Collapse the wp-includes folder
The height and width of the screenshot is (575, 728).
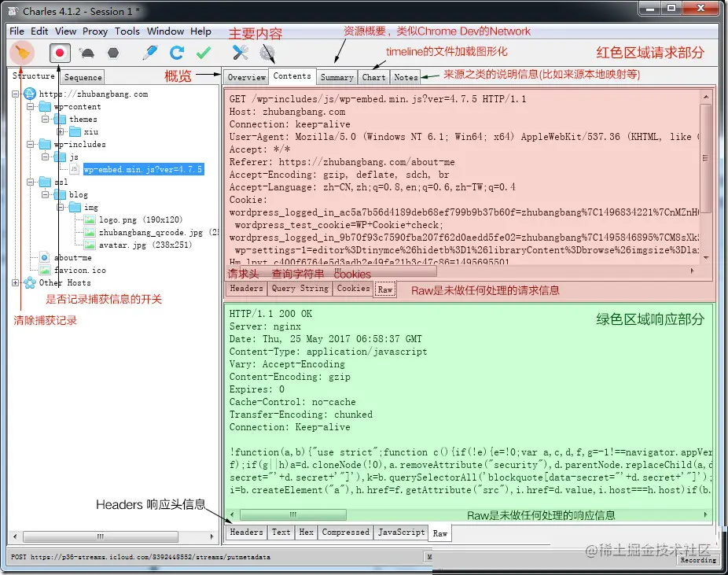[30, 145]
